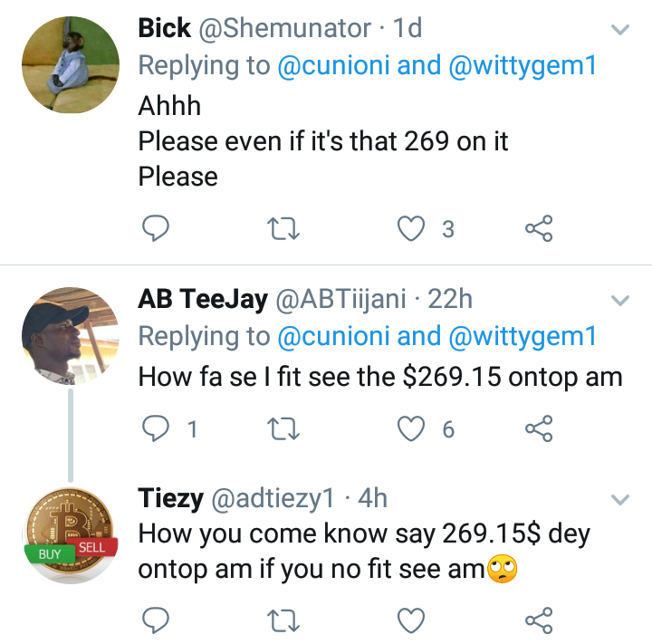Viewport: 652px width, 644px height.
Task: Reply to Bick's tweet
Action: 155,230
